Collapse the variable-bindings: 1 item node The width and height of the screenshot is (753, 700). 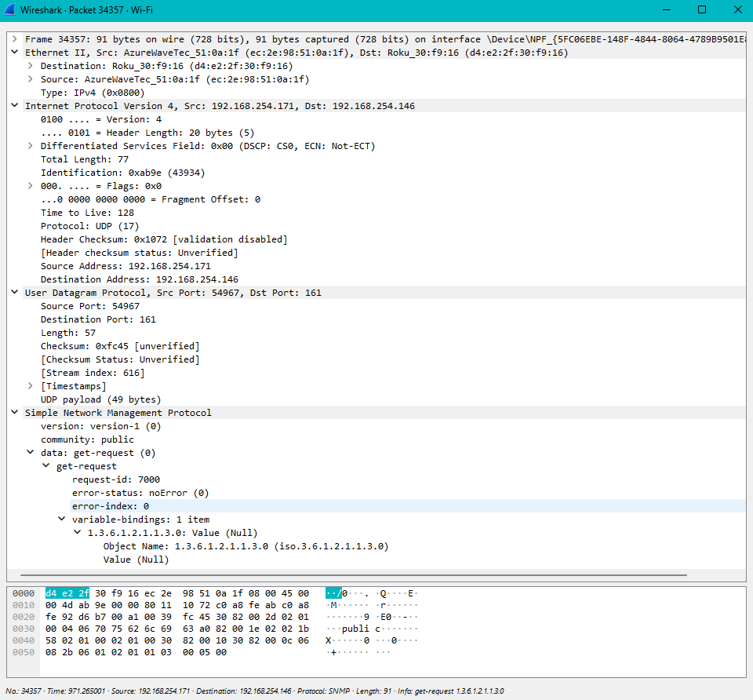(x=61, y=519)
